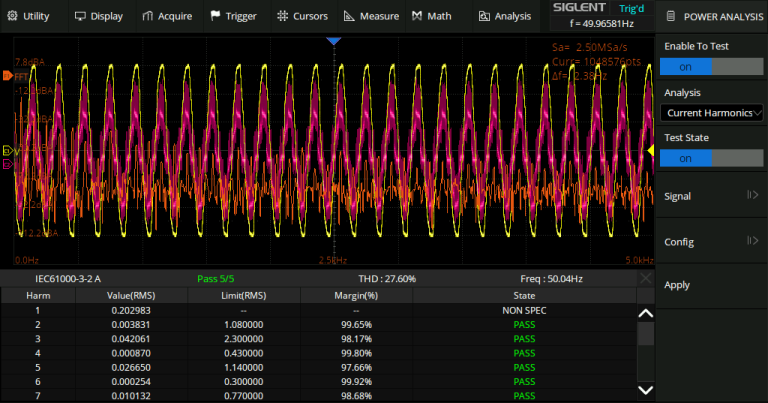Screen dimensions: 768x403
Task: Click the Measure ruler icon
Action: point(349,16)
